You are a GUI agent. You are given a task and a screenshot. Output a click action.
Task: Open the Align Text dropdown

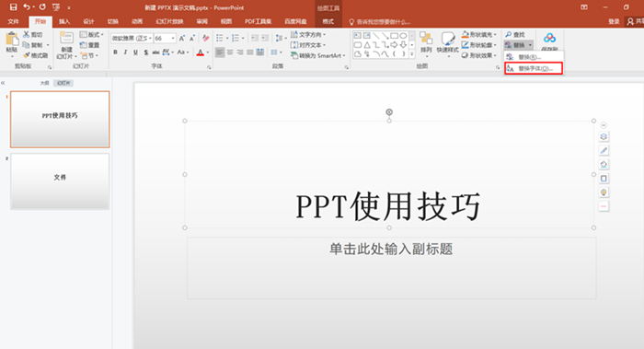307,45
